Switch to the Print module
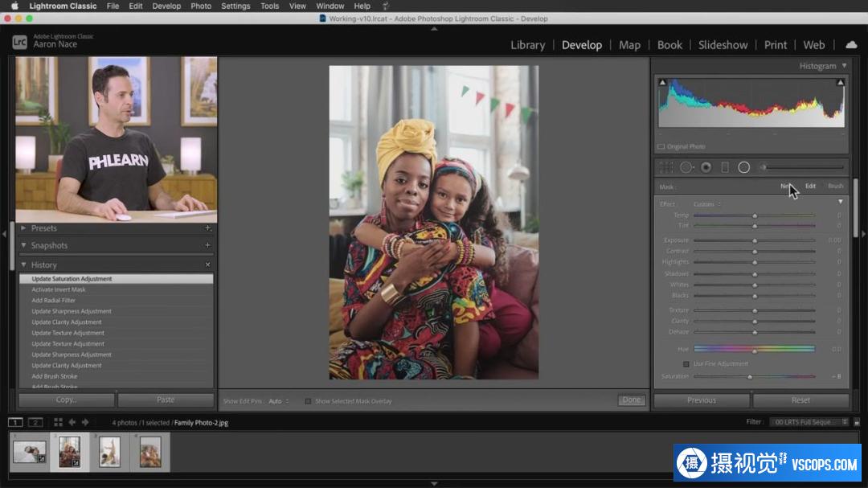This screenshot has height=488, width=868. tap(775, 45)
